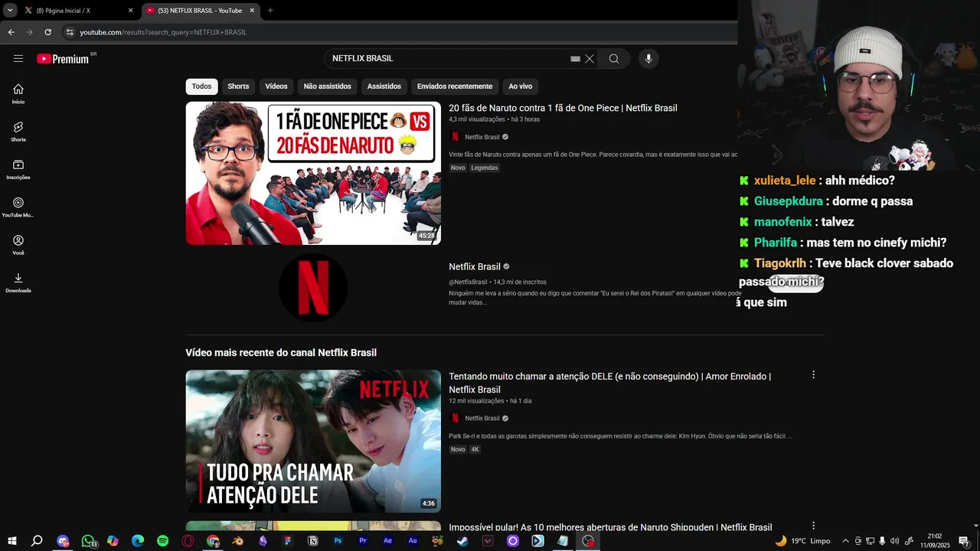Screen dimensions: 980x551
Task: Open YouTube Music in the sidebar
Action: click(x=18, y=207)
